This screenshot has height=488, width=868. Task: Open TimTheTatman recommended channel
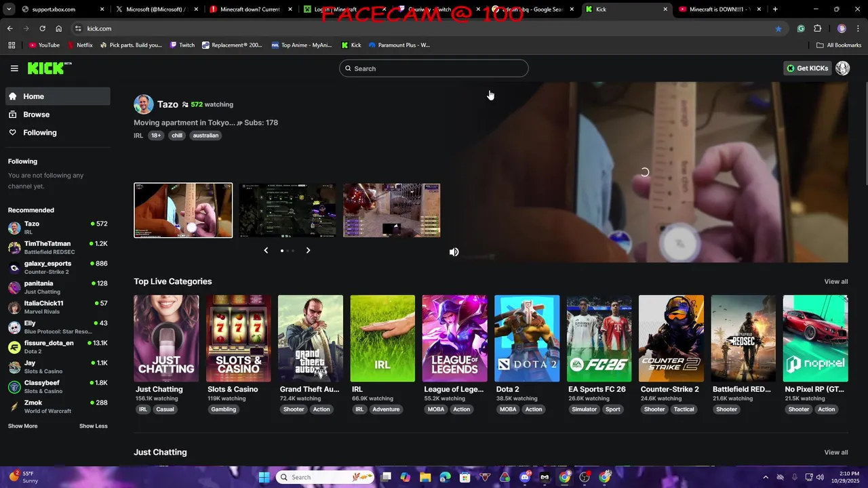pos(58,247)
